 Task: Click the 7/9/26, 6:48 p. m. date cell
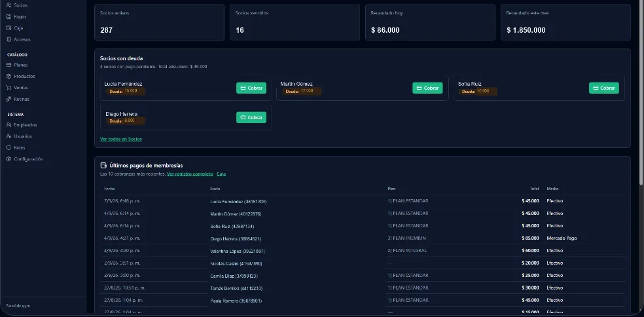[122, 201]
